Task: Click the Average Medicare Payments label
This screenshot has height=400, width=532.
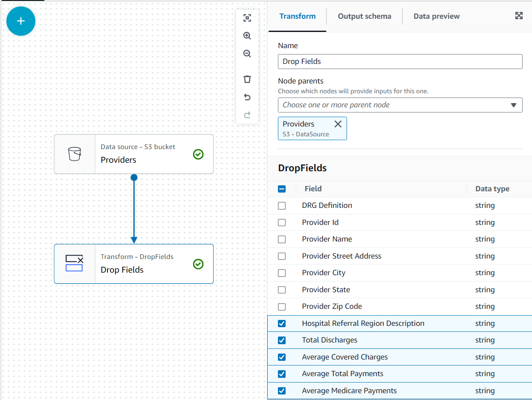Action: [349, 391]
